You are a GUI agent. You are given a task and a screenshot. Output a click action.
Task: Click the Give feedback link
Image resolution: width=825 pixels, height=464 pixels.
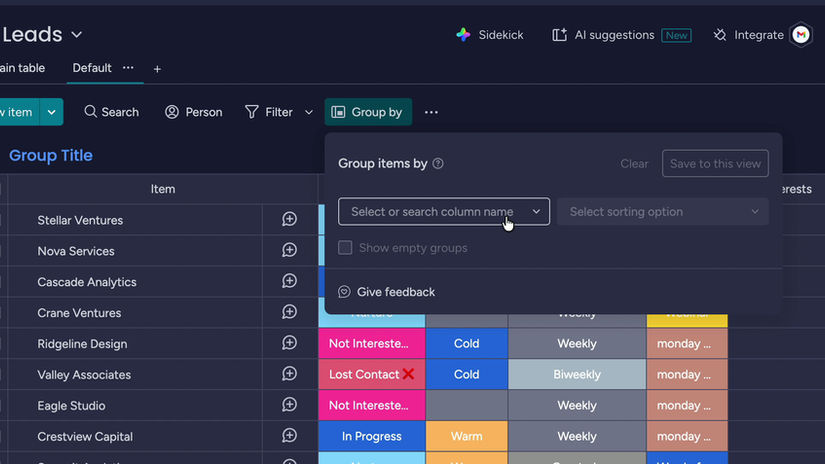pyautogui.click(x=387, y=292)
